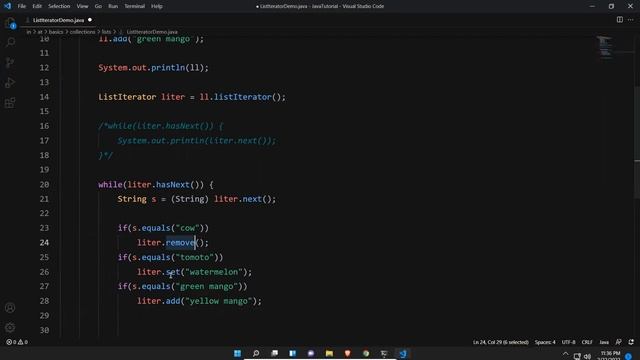Image resolution: width=640 pixels, height=360 pixels.
Task: Open the Explorer view in the activity bar
Action: click(x=10, y=23)
